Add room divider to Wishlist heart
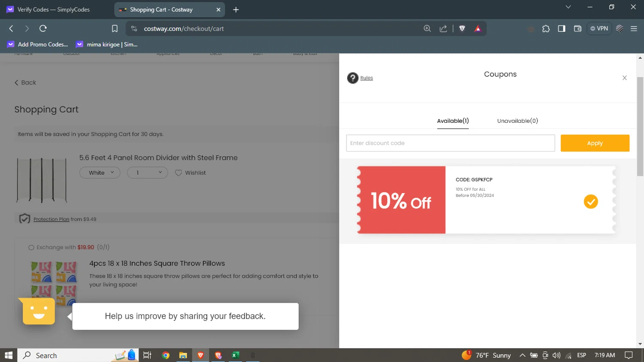Viewport: 644px width, 362px height. pyautogui.click(x=179, y=173)
